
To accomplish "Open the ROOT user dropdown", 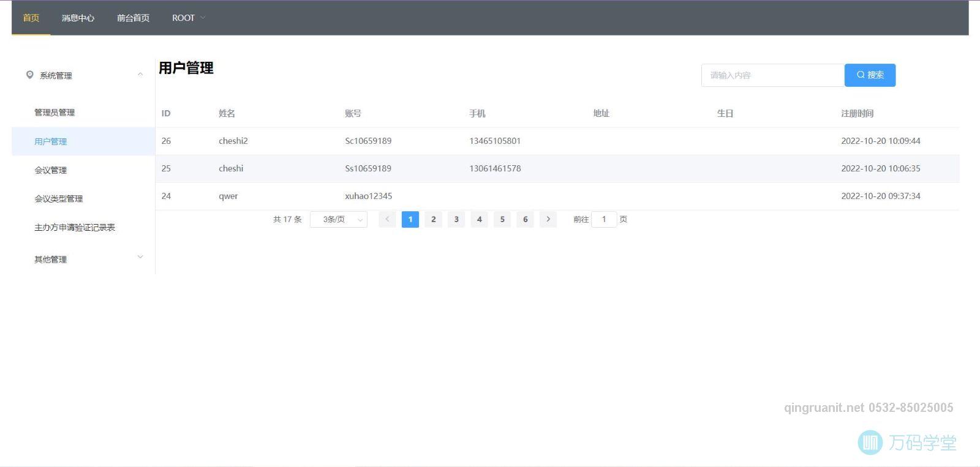I will pyautogui.click(x=189, y=18).
